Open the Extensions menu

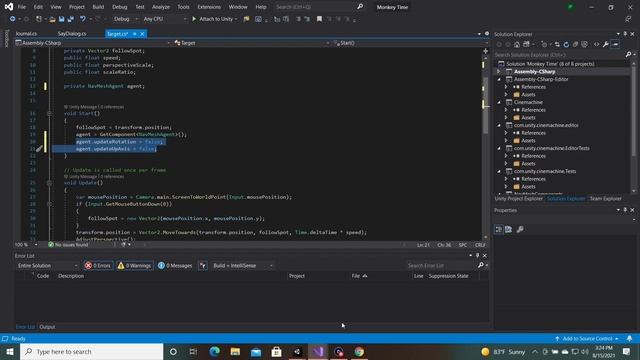tap(209, 7)
